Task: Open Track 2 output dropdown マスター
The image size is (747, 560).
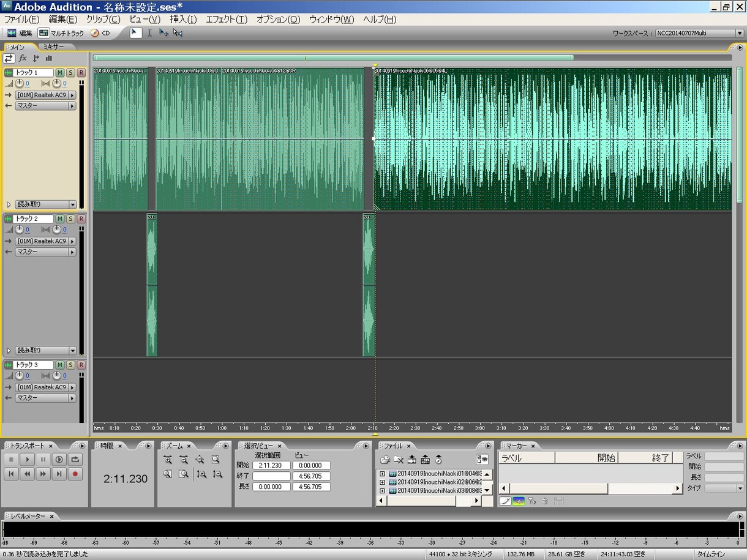Action: 45,252
